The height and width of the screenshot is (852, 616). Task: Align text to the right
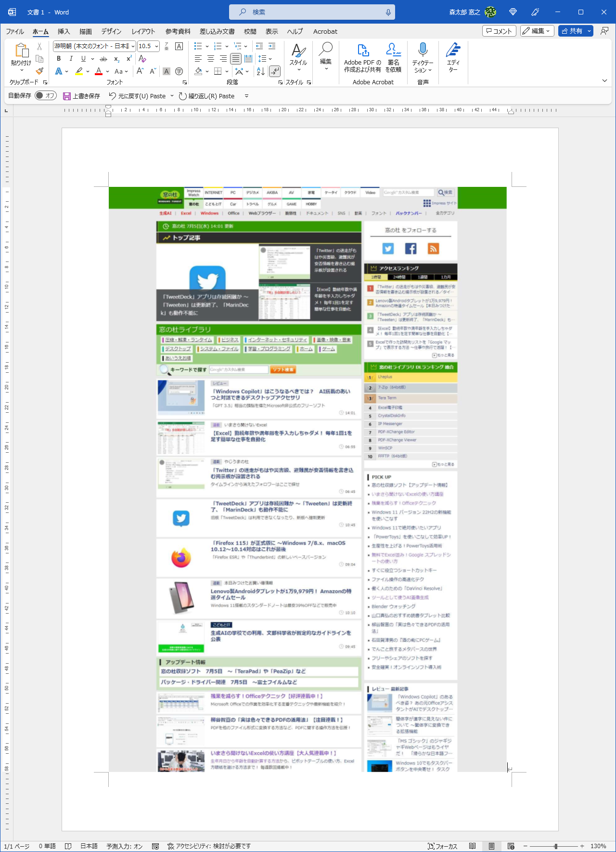pyautogui.click(x=223, y=59)
